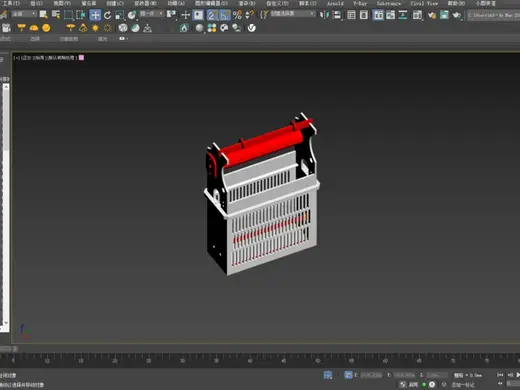Toggle the 2D snaps button

(212, 15)
